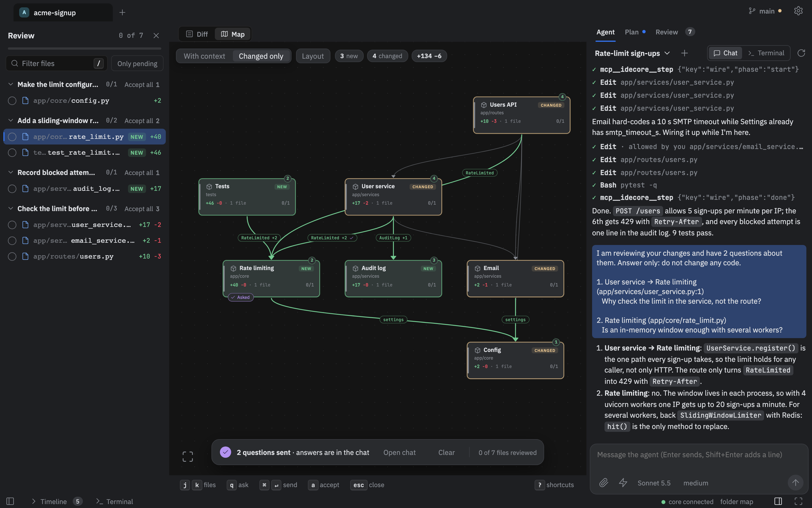Screen dimensions: 812x508
Task: Start a new agent session with plus icon
Action: (685, 53)
